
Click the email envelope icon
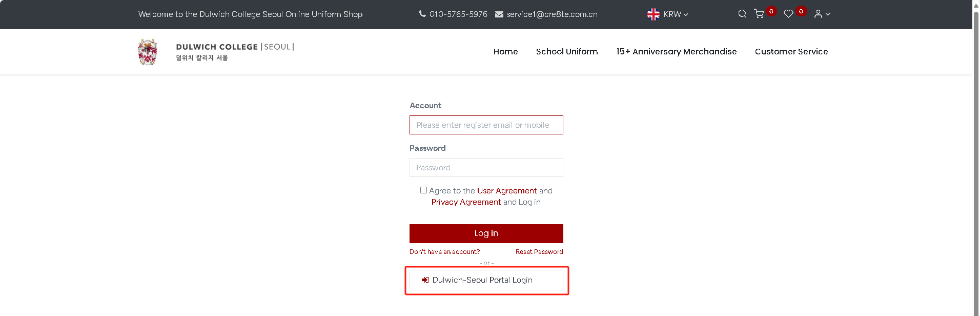tap(499, 14)
